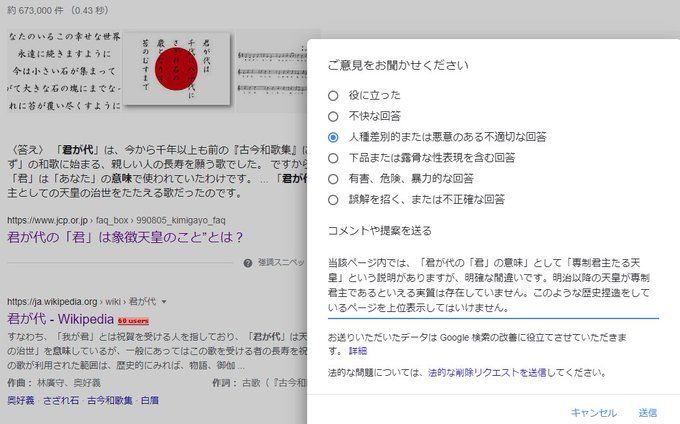Viewport: 680px width, 424px height.
Task: Open 君が代の「君」は象徴天皇のこと"とは? result
Action: pos(125,238)
